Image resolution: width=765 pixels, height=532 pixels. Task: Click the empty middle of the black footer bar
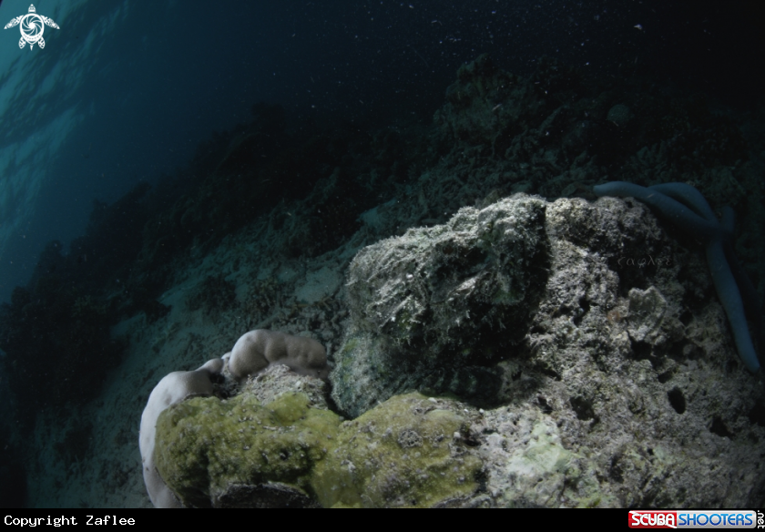pyautogui.click(x=382, y=521)
